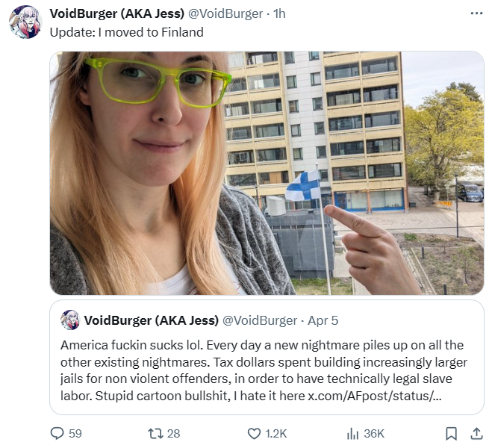Open the Apr 5 date link
The height and width of the screenshot is (448, 495).
click(323, 320)
